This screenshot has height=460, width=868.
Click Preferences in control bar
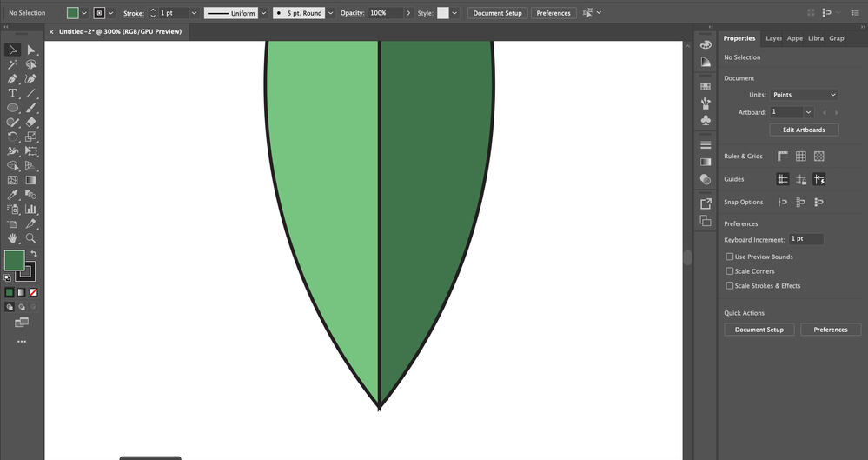point(553,13)
